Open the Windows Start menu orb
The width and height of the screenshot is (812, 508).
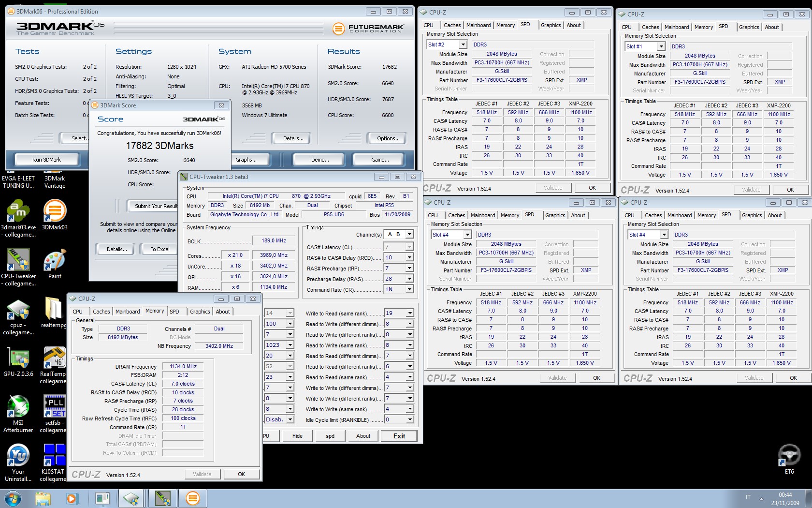13,498
